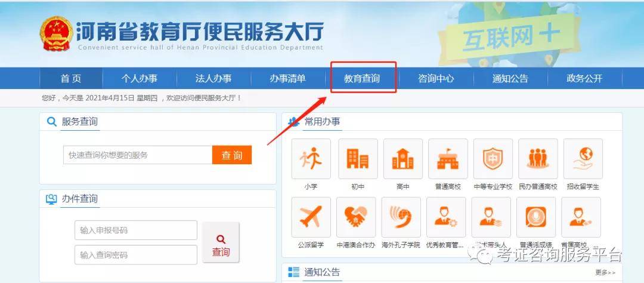Viewport: 644px width, 283px height.
Task: Select the 民办普通高校 people icon
Action: coord(538,159)
